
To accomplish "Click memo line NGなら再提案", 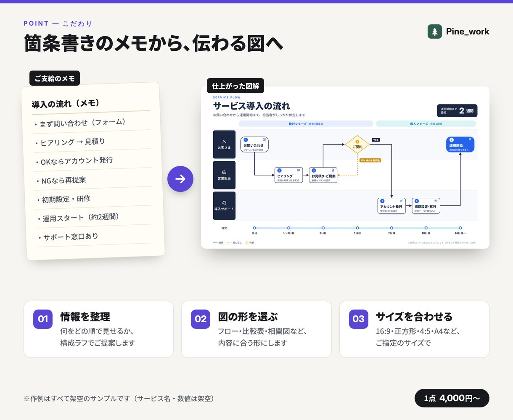I will pyautogui.click(x=61, y=181).
